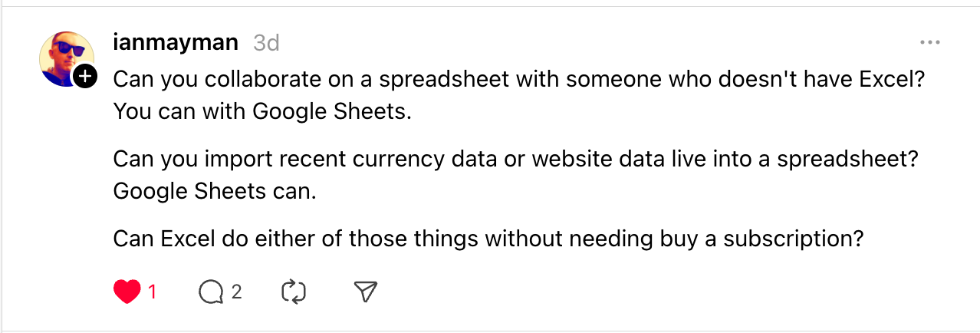Open replies via the speech bubble icon

(x=211, y=292)
